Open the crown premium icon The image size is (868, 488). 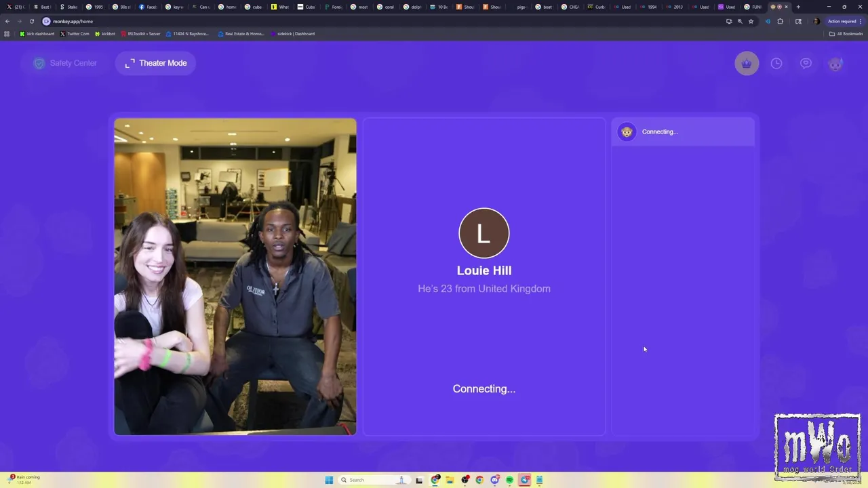(x=747, y=63)
